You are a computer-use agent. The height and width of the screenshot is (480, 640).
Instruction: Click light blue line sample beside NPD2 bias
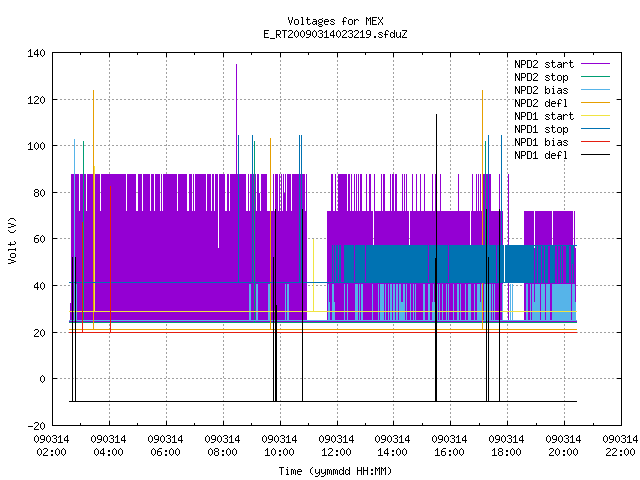point(596,89)
